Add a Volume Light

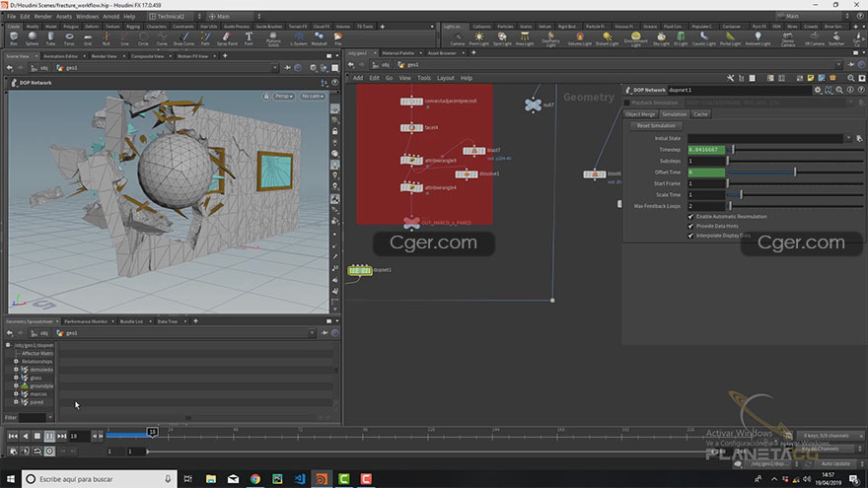580,38
